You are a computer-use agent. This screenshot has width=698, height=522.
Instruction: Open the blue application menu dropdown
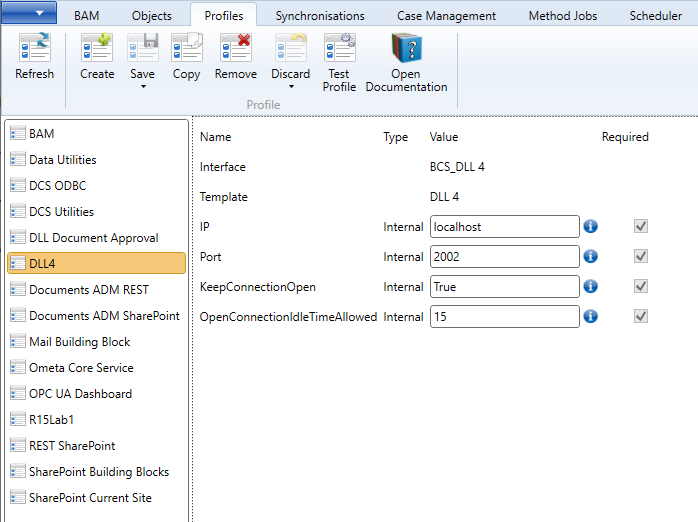pos(29,12)
